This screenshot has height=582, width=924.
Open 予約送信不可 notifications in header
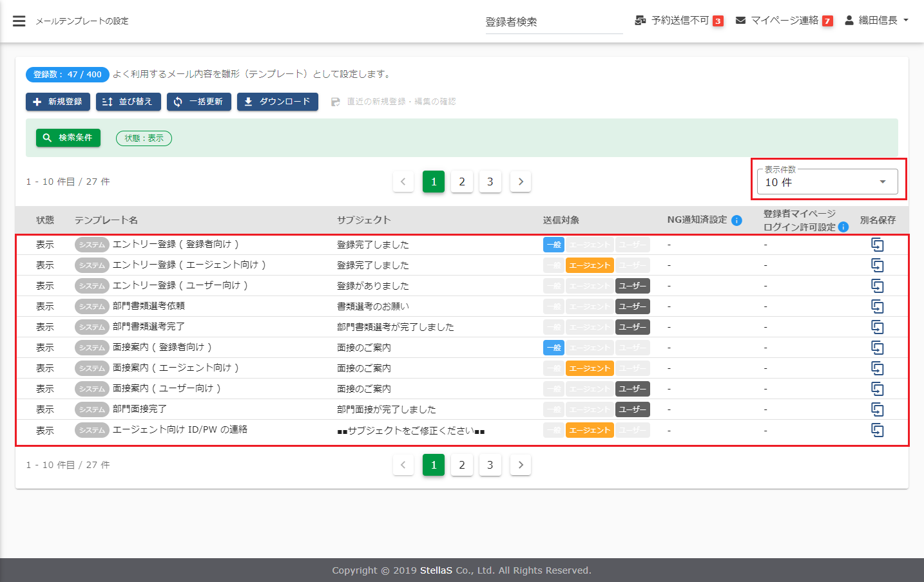click(679, 21)
